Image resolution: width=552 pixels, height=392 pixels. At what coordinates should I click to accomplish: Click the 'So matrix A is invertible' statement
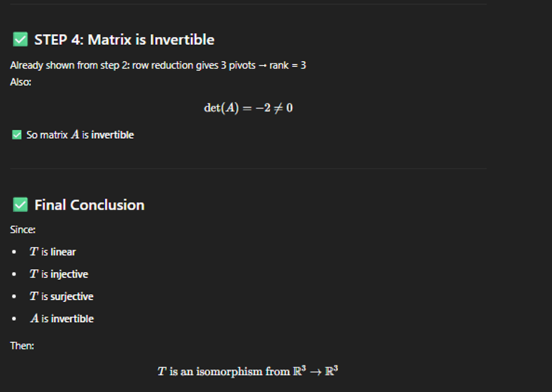point(80,134)
